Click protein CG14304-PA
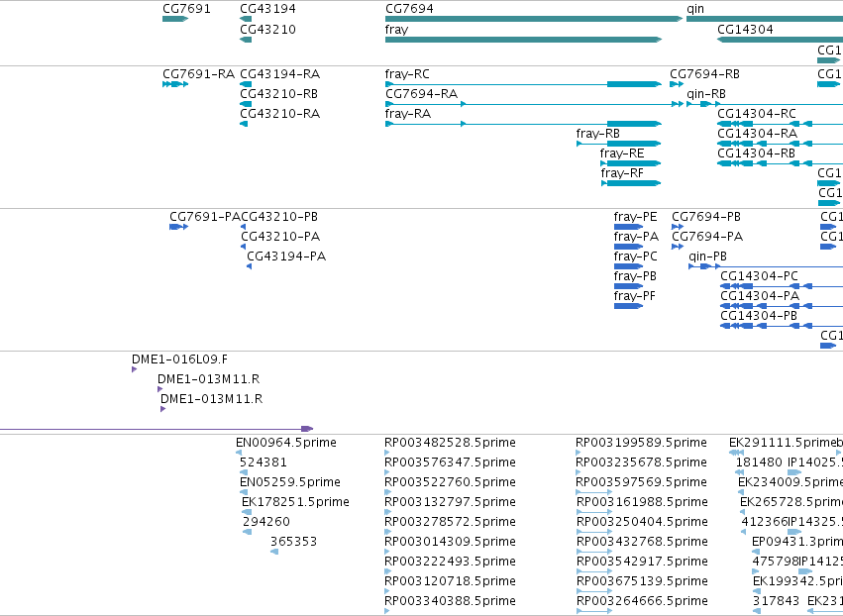Viewport: 843px width, 616px height. coord(760,296)
